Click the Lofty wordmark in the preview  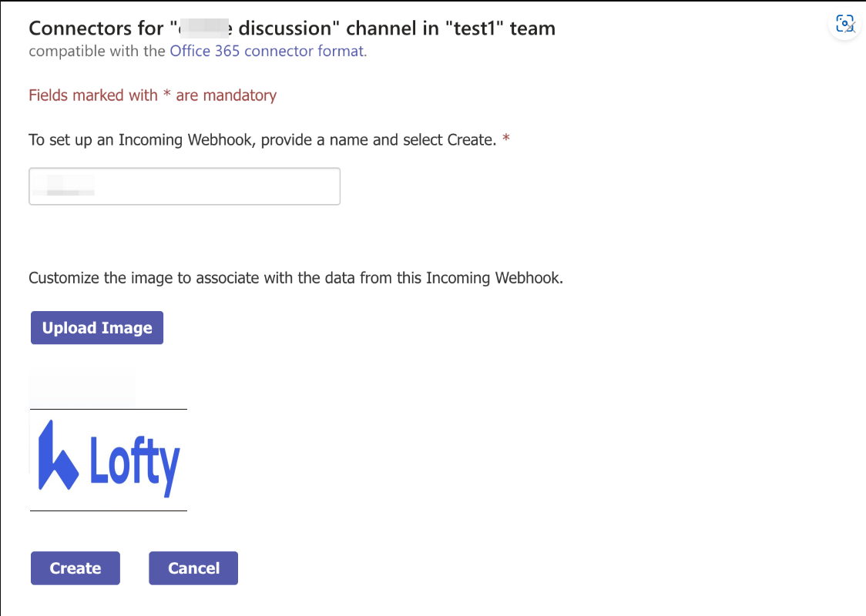click(x=135, y=463)
